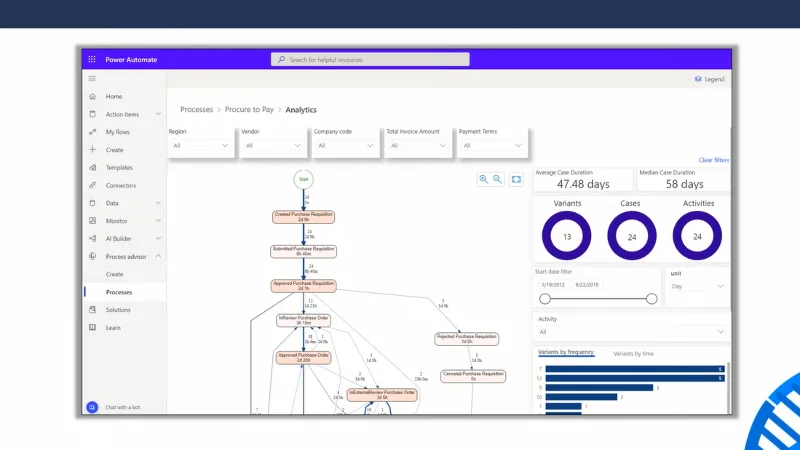
Task: Open the Vendor filter dropdown
Action: click(273, 145)
